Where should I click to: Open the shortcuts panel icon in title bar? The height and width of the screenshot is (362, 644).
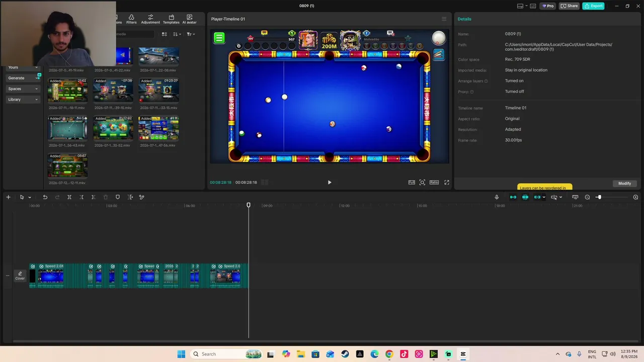click(533, 6)
